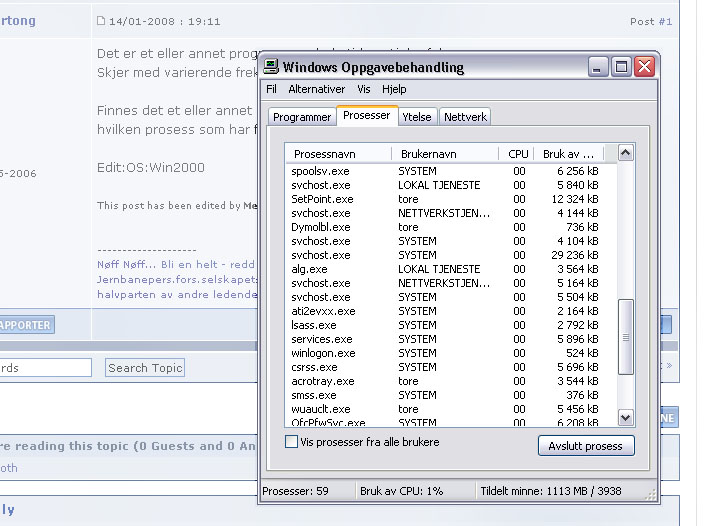This screenshot has height=526, width=713.
Task: Click the process list scroll up arrow
Action: [626, 153]
